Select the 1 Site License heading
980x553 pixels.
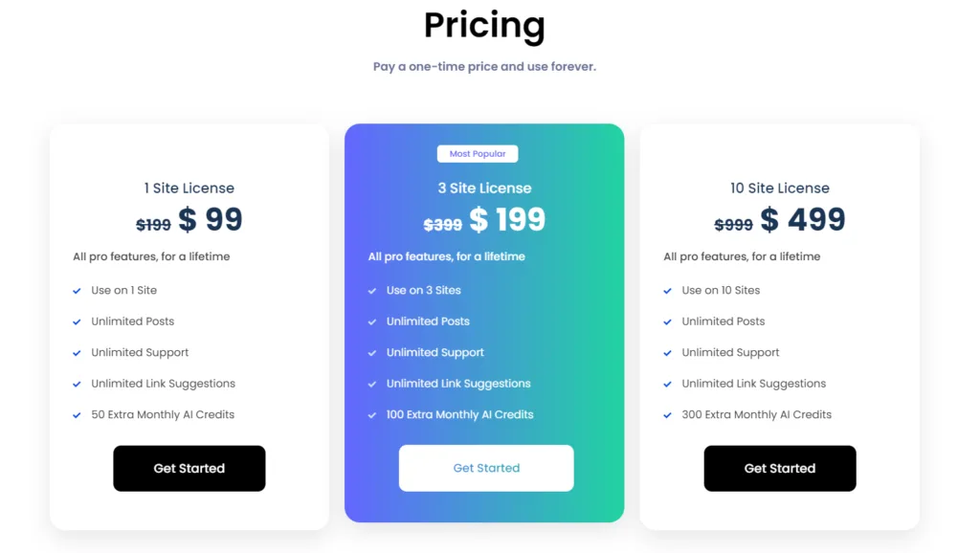tap(189, 188)
